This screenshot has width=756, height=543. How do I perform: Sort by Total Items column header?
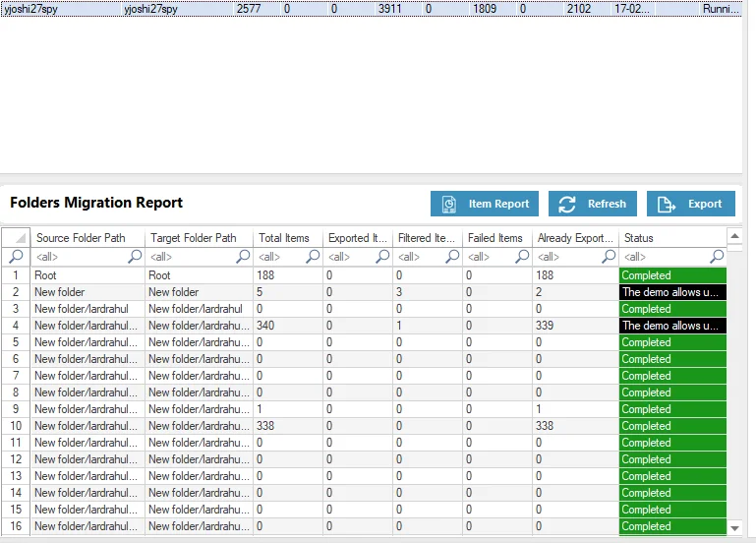[288, 238]
